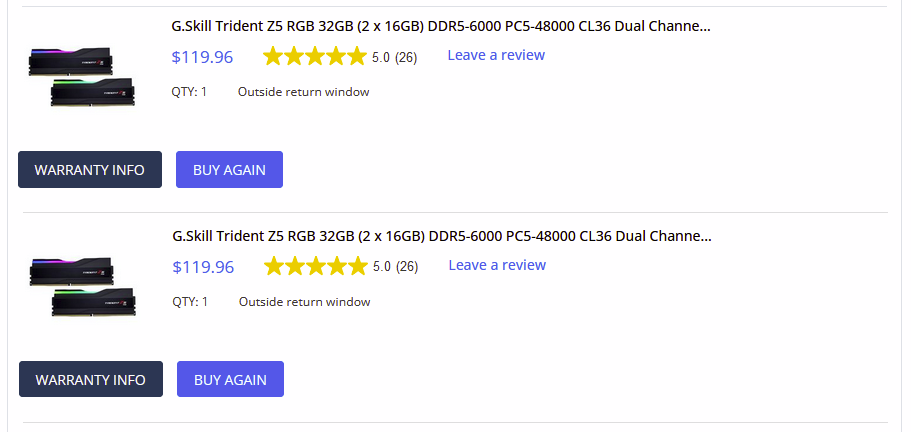This screenshot has height=432, width=911.
Task: View the second RAM kit product thumbnail
Action: 83,287
